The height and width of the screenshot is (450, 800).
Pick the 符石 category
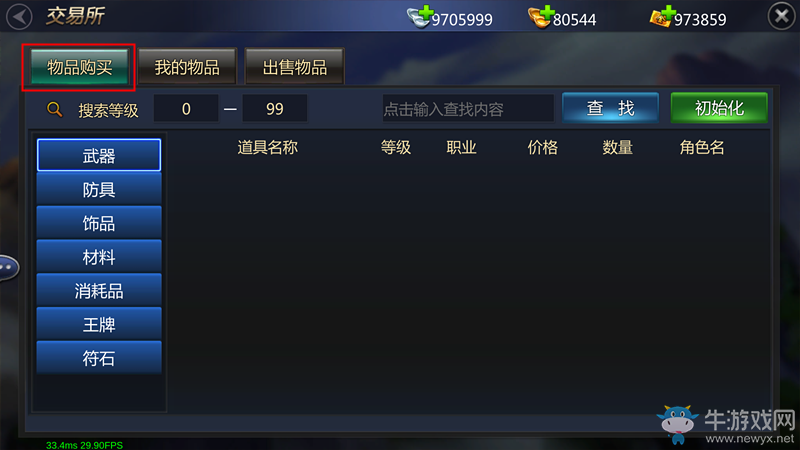[x=99, y=358]
